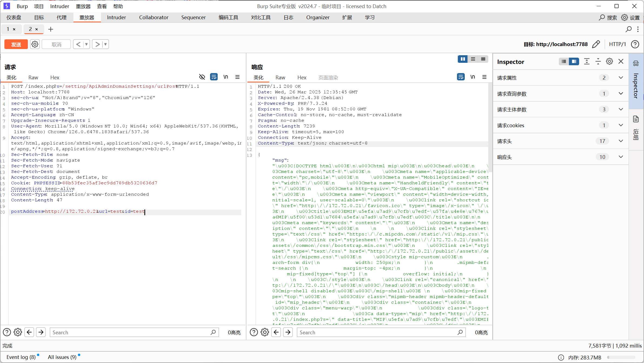Click the edit target pencil icon
Image resolution: width=644 pixels, height=363 pixels.
click(x=596, y=44)
